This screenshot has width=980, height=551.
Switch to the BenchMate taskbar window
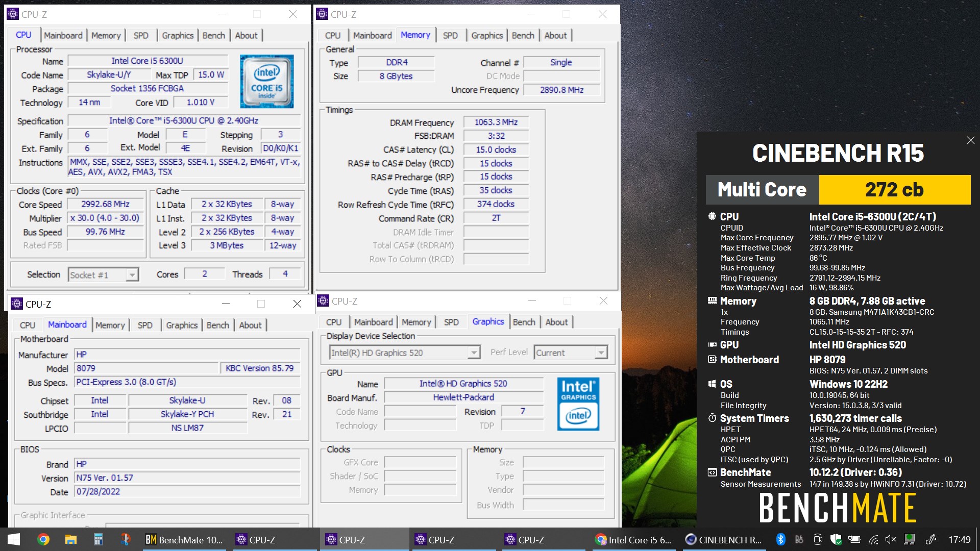point(184,539)
